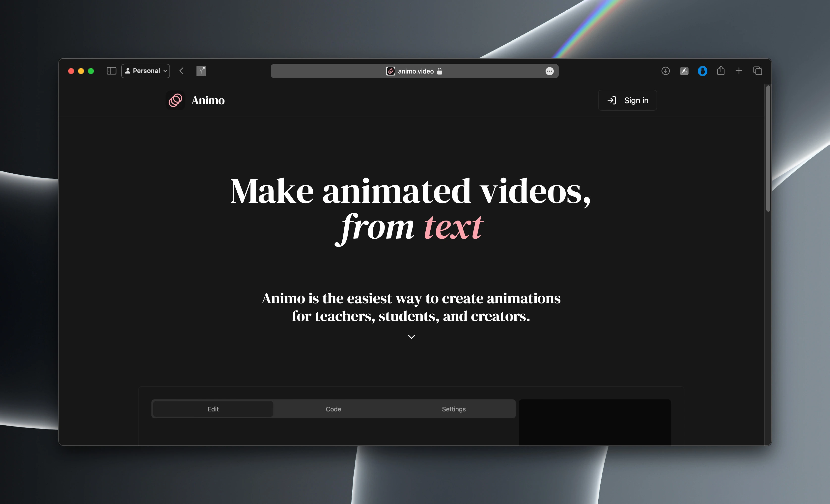Image resolution: width=830 pixels, height=504 pixels.
Task: Click the Animo logo icon
Action: 175,100
